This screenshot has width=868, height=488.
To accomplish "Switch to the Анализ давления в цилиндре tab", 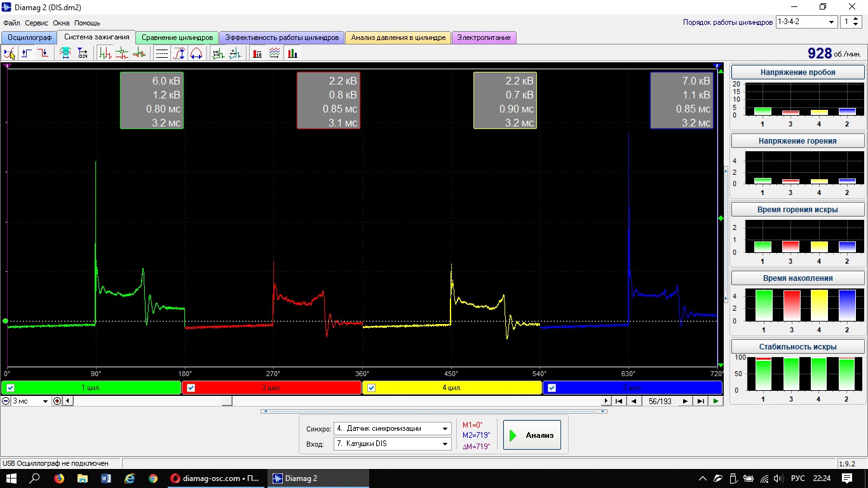I will (x=398, y=37).
